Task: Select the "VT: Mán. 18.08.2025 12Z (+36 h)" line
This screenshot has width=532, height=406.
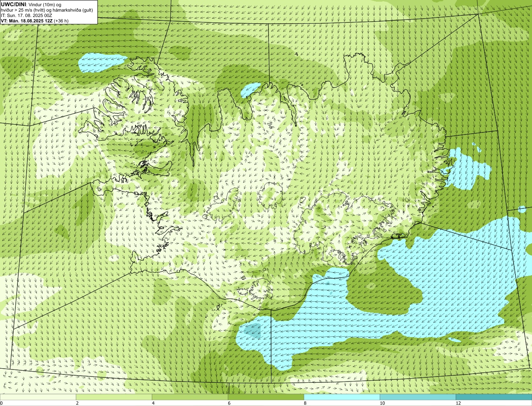Action: pos(34,20)
